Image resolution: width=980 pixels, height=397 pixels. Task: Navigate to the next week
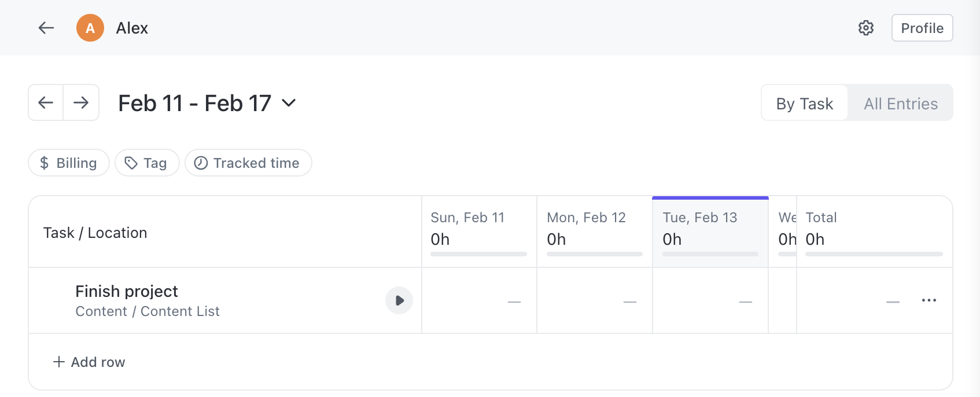click(x=81, y=102)
